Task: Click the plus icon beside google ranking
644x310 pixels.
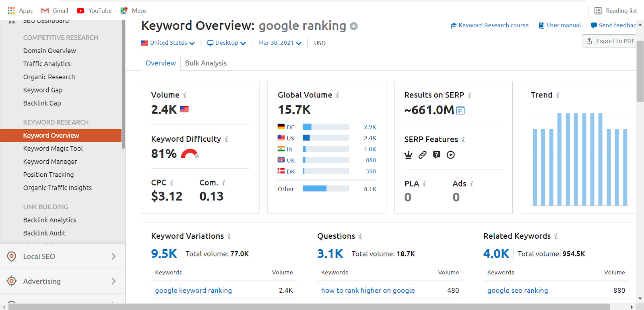Action: pos(354,27)
